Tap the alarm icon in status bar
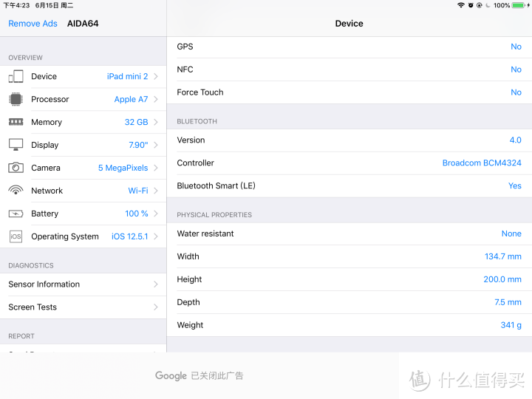 [x=471, y=5]
